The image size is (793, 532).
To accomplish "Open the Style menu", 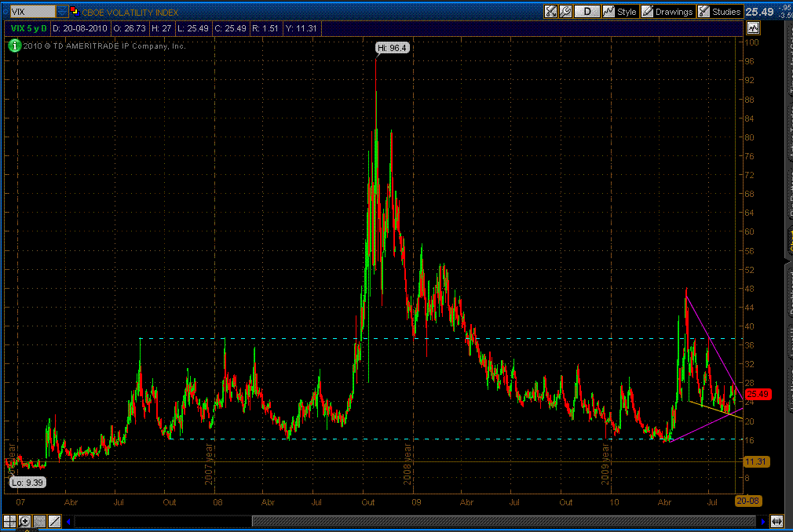I will (619, 12).
